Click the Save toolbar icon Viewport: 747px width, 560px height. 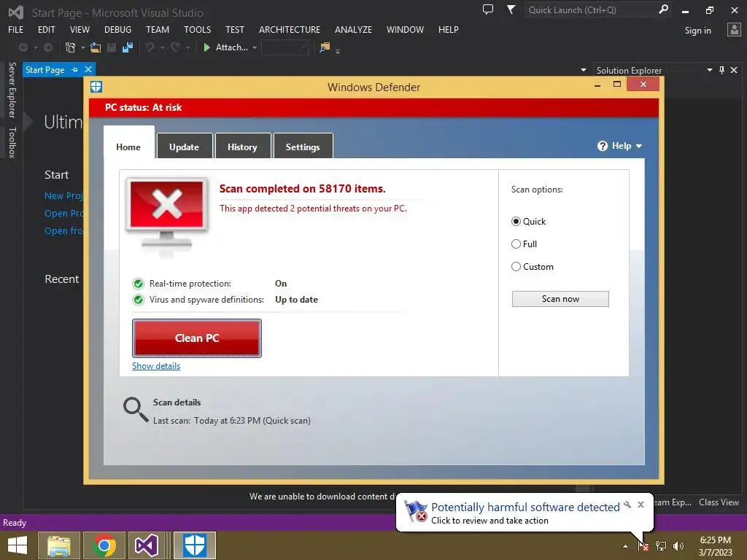(112, 47)
